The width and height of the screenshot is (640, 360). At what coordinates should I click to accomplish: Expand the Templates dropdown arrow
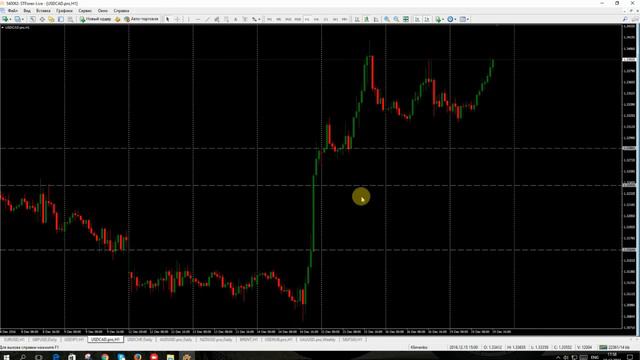pos(468,19)
